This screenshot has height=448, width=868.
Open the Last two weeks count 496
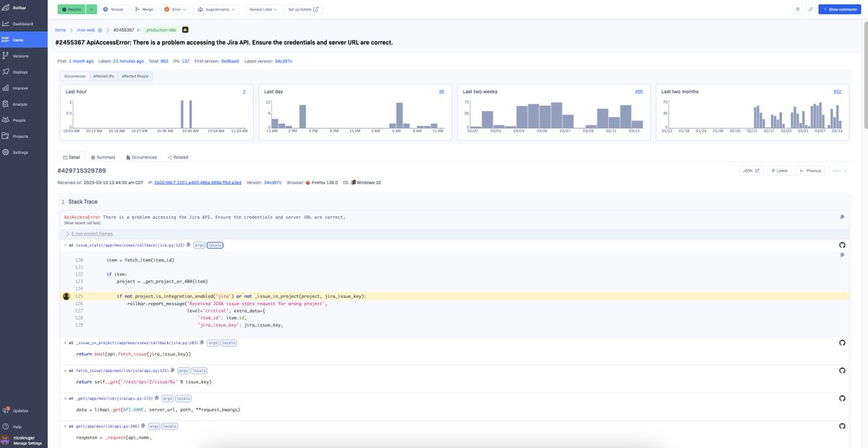click(639, 92)
